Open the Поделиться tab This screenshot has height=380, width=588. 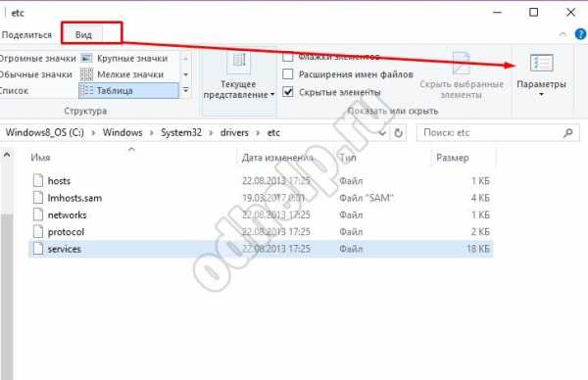26,35
